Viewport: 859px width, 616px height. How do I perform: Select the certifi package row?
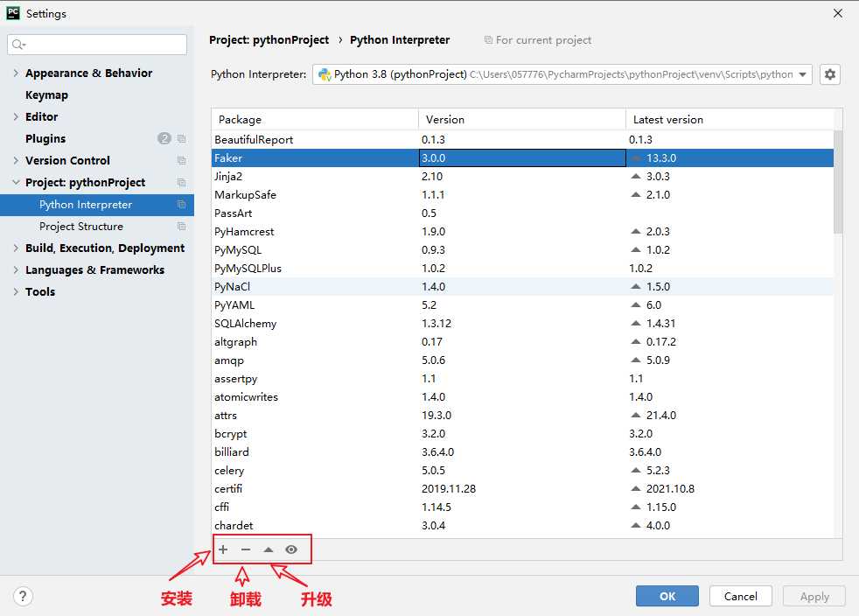[522, 488]
